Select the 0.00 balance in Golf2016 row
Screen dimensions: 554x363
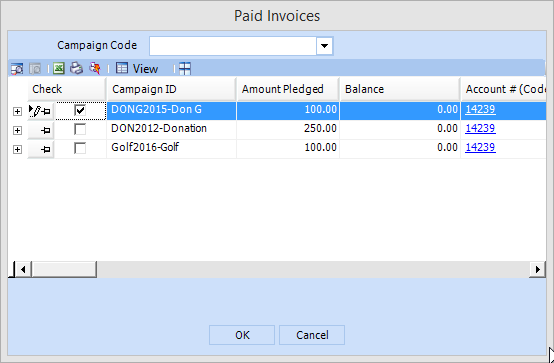(x=400, y=148)
